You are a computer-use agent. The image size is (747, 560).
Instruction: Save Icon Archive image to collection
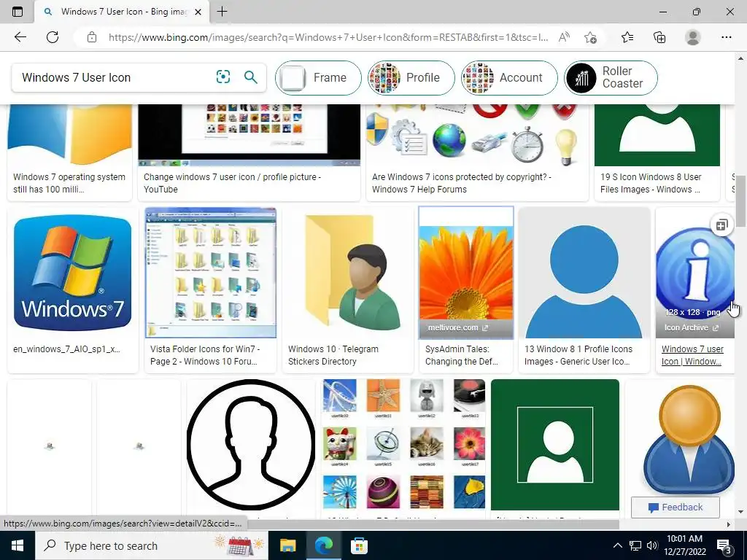click(x=721, y=225)
